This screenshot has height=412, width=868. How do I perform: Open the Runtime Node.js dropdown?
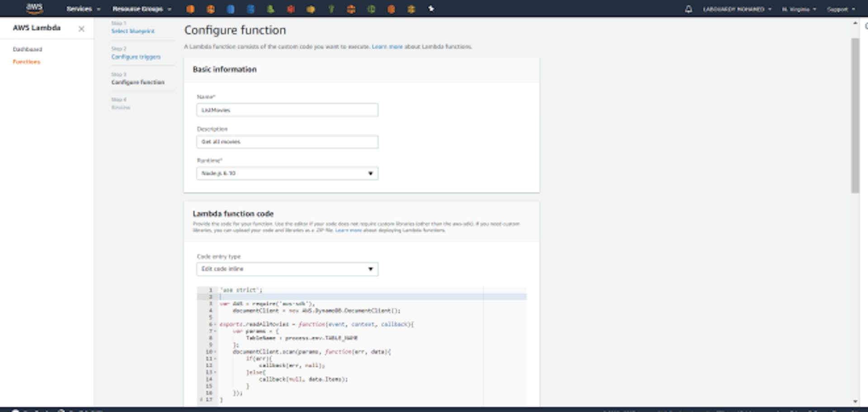point(287,173)
